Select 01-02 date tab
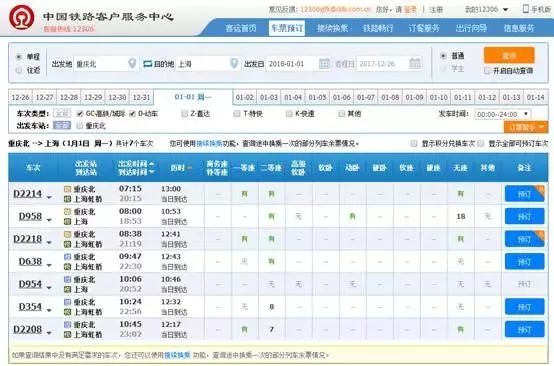Screen dimensions: 554x366 tap(244, 97)
